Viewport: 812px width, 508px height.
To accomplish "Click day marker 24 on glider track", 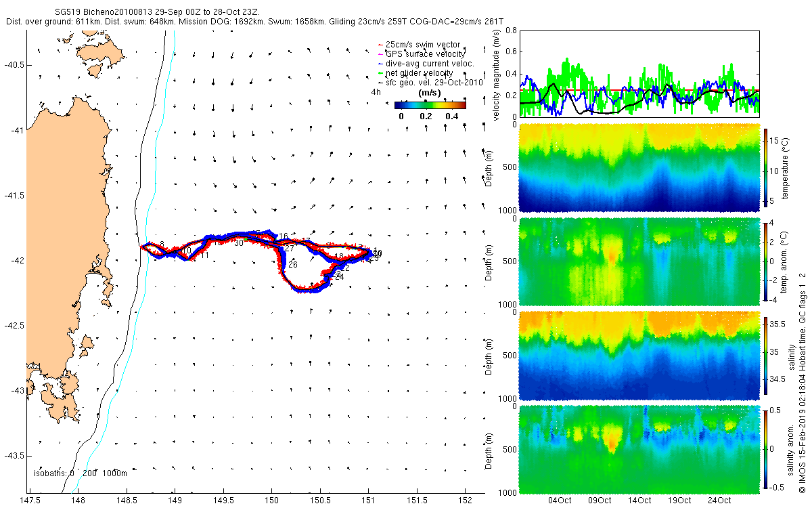I will (340, 277).
